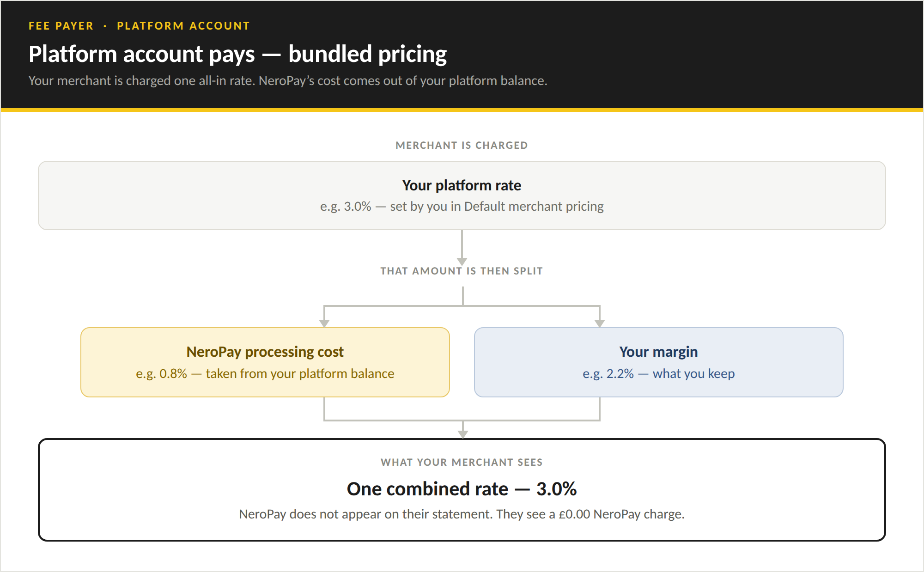Select "e.g. 0.8% — taken from your platform balance"
Viewport: 924px width, 573px height.
tap(265, 373)
